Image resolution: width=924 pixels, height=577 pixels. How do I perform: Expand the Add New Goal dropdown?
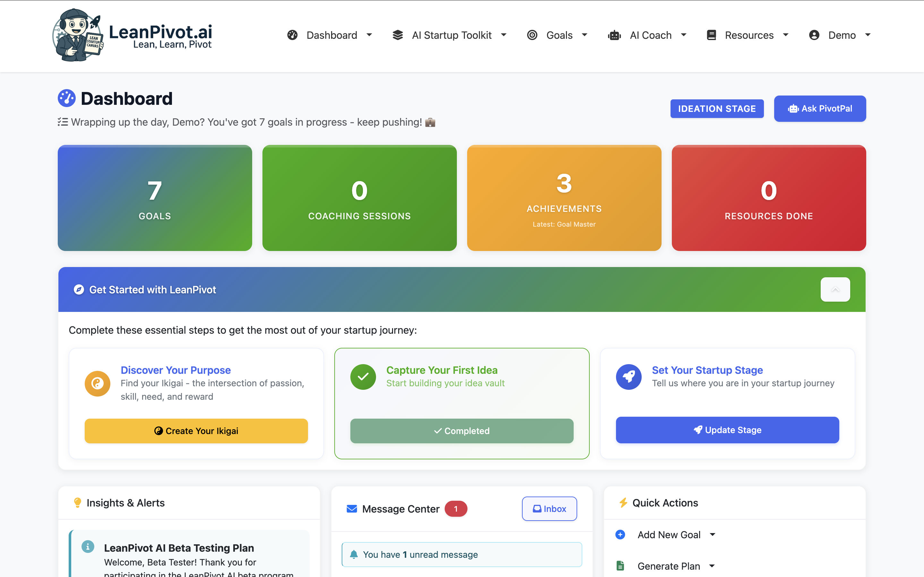(713, 535)
